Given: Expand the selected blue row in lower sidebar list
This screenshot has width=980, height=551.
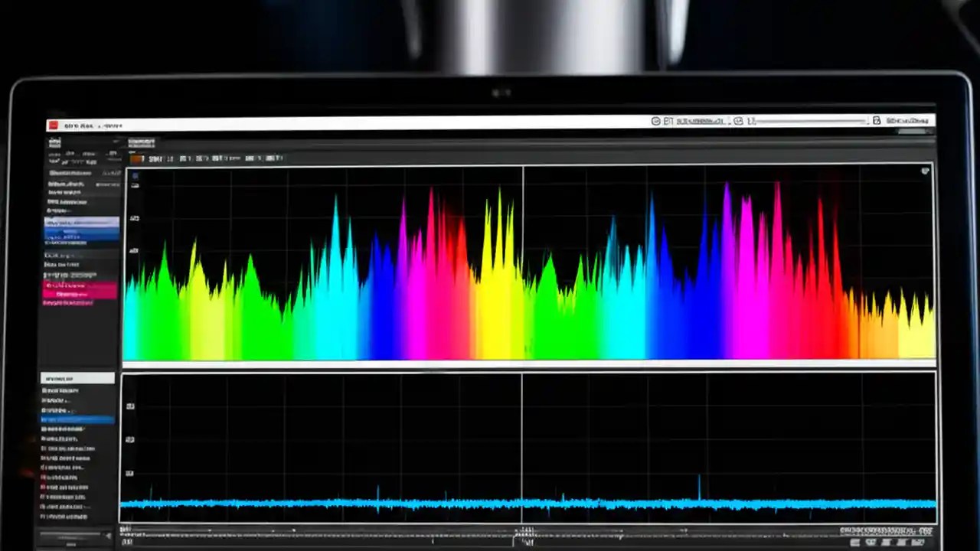Looking at the screenshot, I should (78, 418).
